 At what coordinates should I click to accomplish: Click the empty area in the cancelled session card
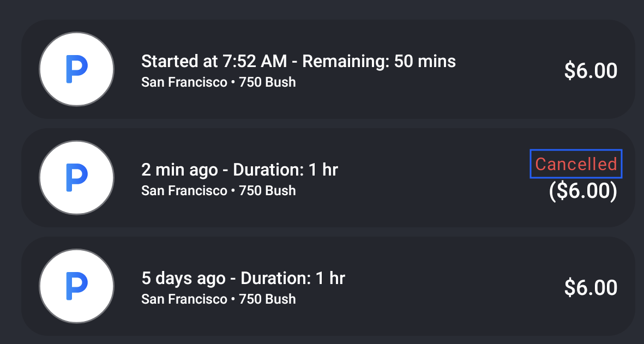431,179
